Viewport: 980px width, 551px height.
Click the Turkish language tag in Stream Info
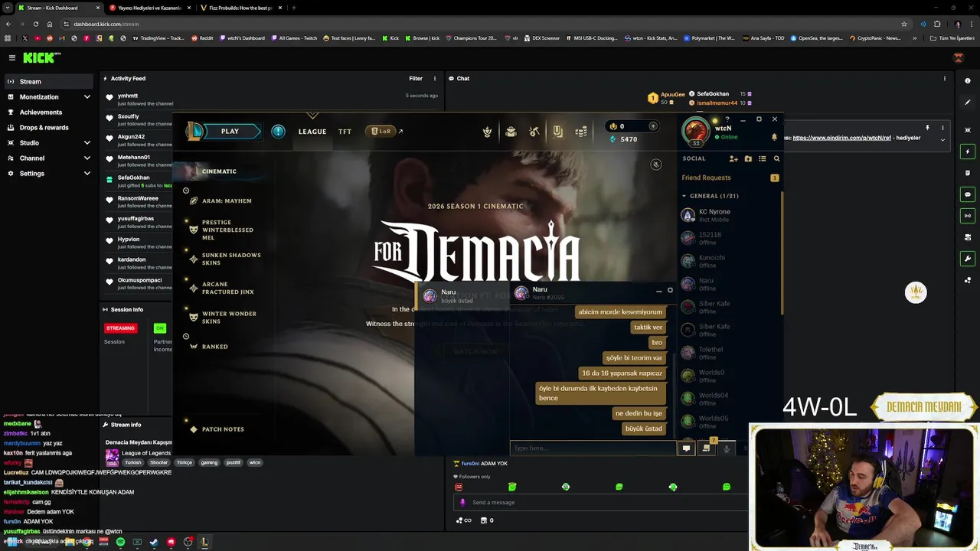coord(133,463)
